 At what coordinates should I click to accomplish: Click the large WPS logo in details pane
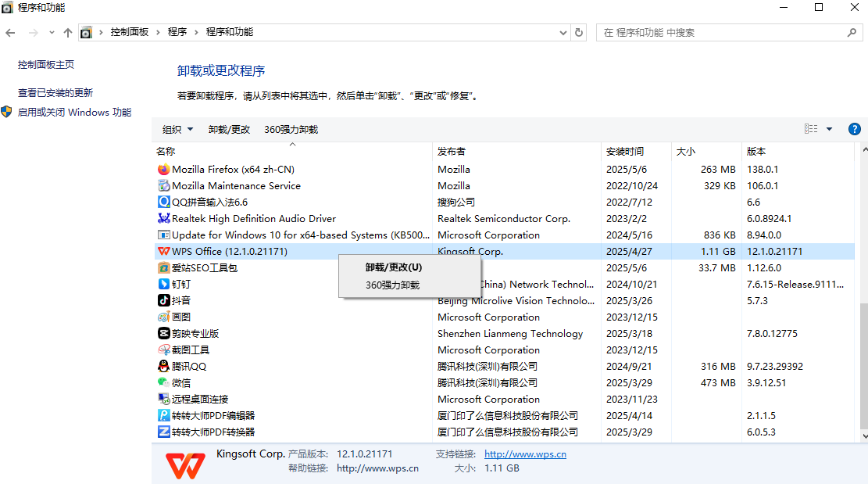click(x=185, y=466)
